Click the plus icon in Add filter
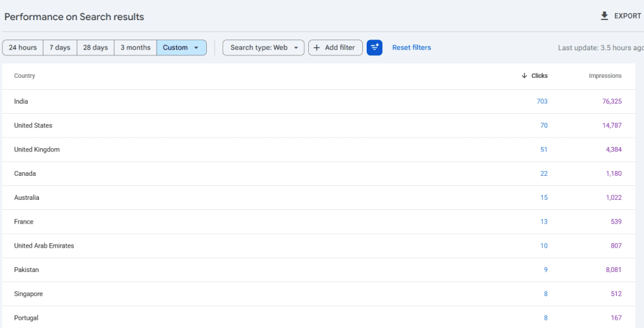 (x=317, y=48)
